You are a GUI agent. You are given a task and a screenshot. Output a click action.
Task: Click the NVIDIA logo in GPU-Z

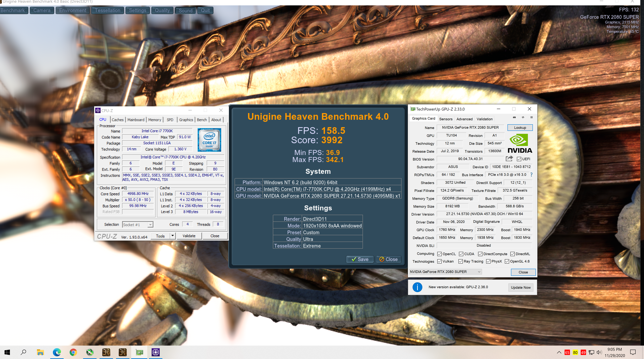520,143
